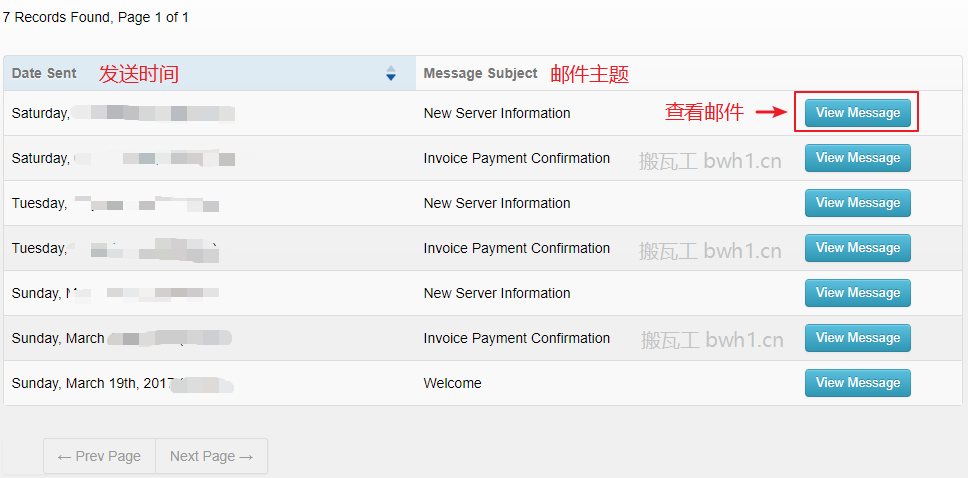Screen dimensions: 968x478
Task: Click Sunday's New Server Information subject text
Action: pos(496,293)
